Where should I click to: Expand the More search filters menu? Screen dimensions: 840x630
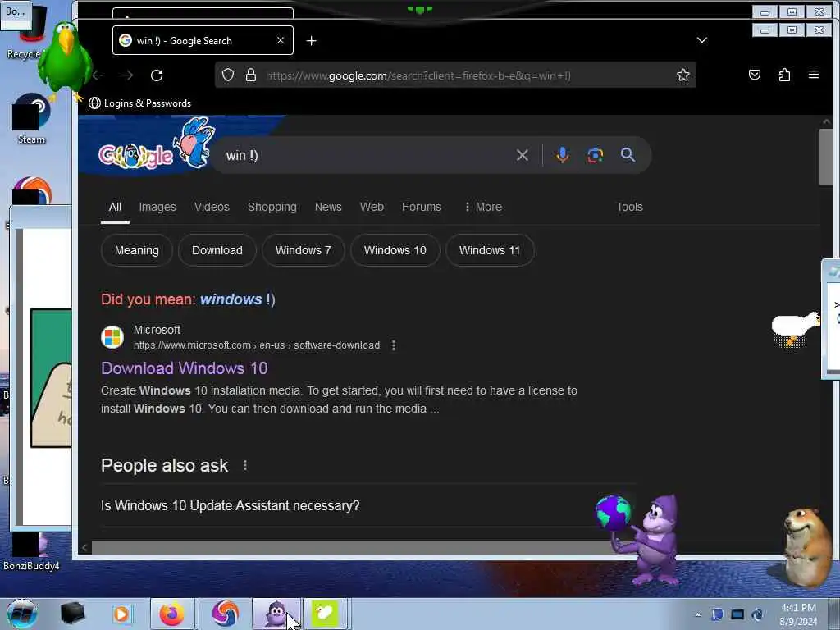click(x=483, y=207)
